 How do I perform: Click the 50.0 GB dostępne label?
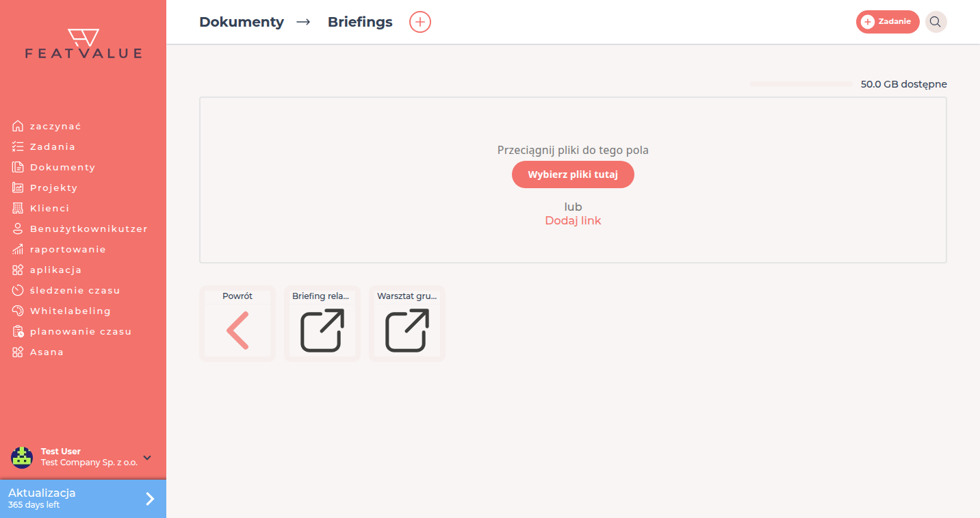904,84
